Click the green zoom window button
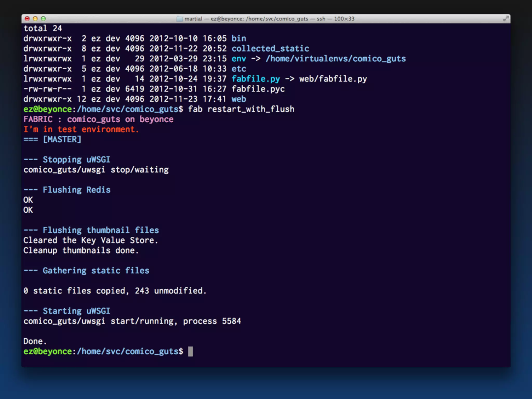Screen dimensions: 532x399 pos(43,19)
